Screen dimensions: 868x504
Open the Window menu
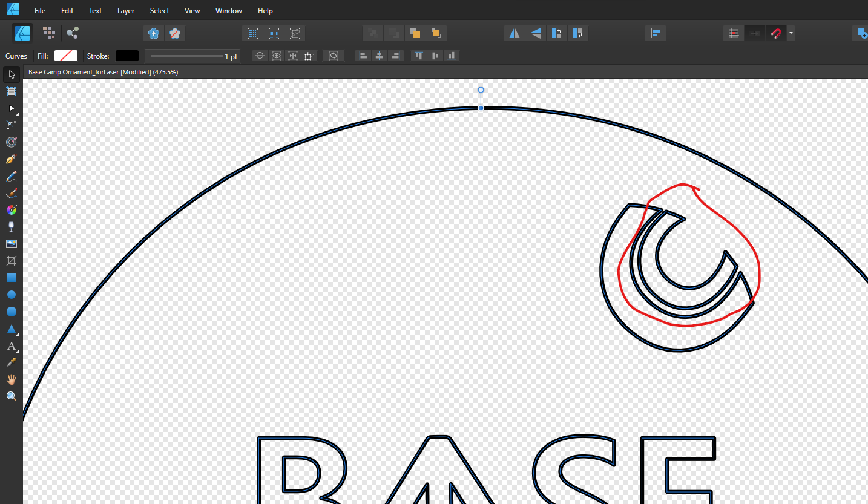click(229, 11)
